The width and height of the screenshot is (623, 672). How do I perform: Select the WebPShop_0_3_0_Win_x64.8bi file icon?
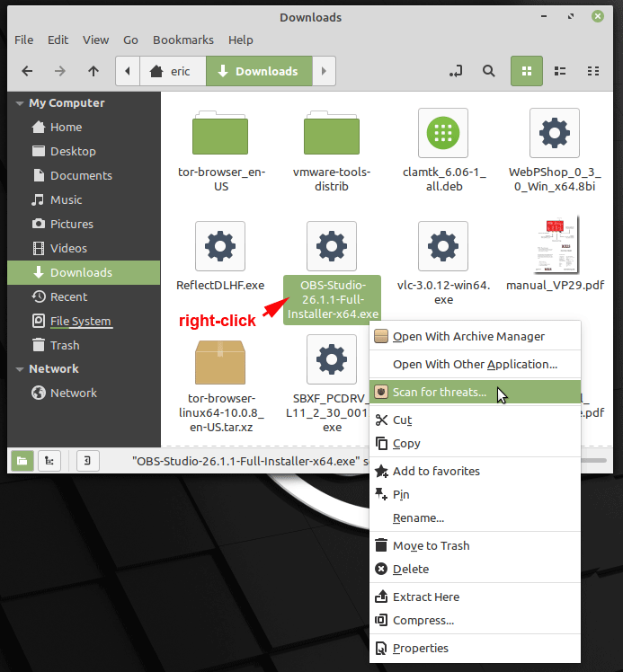(555, 133)
